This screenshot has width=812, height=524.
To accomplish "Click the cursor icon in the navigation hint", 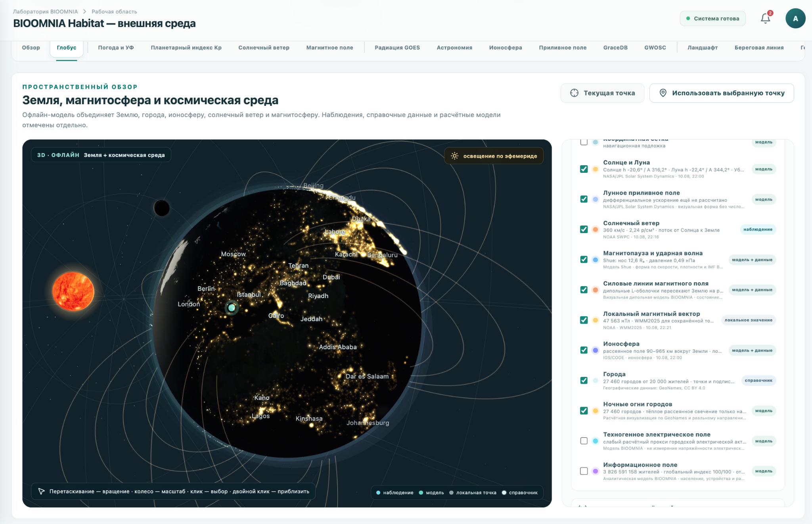I will pos(41,491).
